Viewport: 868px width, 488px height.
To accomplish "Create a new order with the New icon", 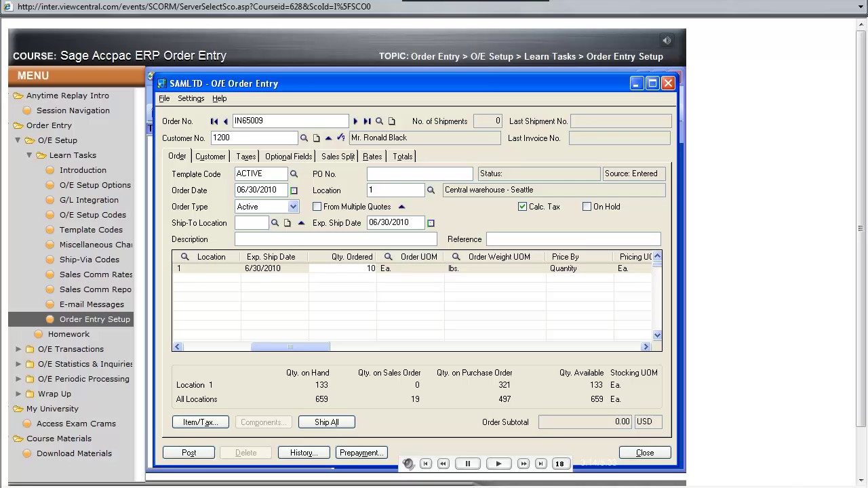I will coord(392,121).
